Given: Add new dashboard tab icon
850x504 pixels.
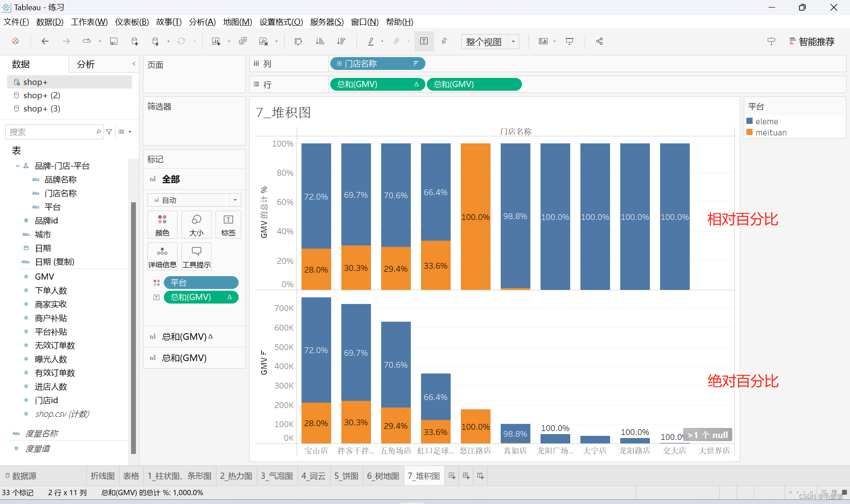Looking at the screenshot, I should pos(466,476).
